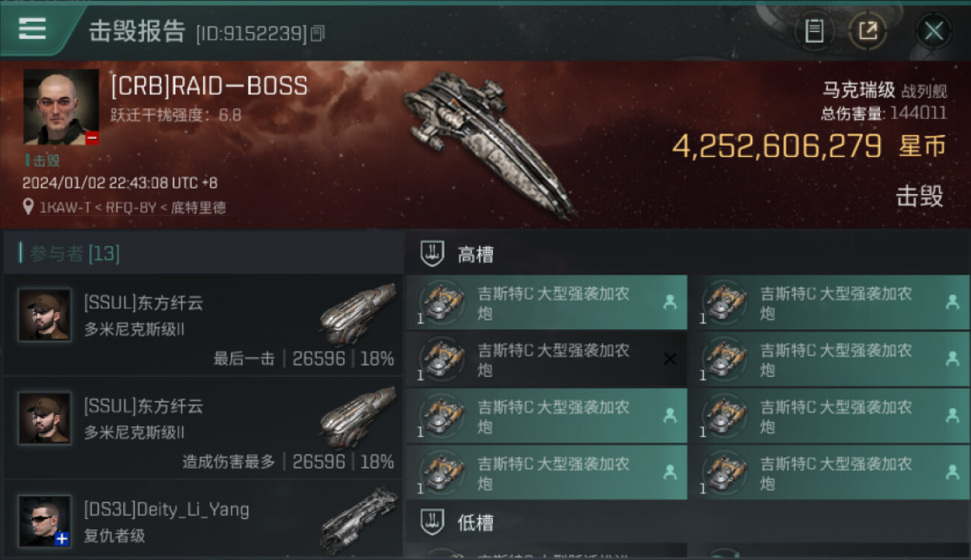Click the Machariel ship image in banner
971x560 pixels.
click(489, 143)
